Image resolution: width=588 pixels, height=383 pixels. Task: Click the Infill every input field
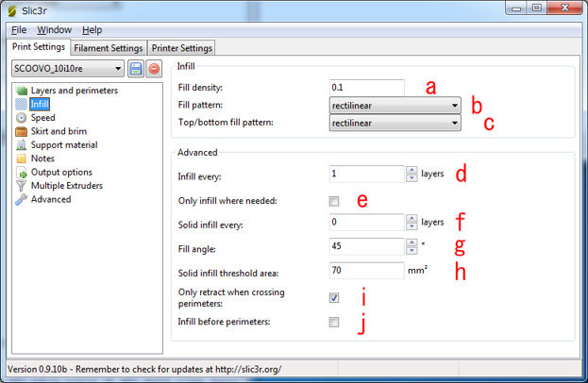(367, 174)
